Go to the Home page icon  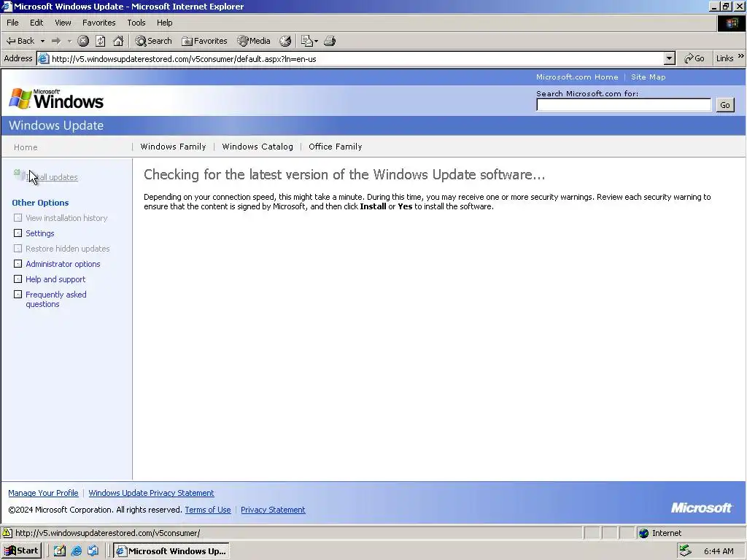[118, 41]
